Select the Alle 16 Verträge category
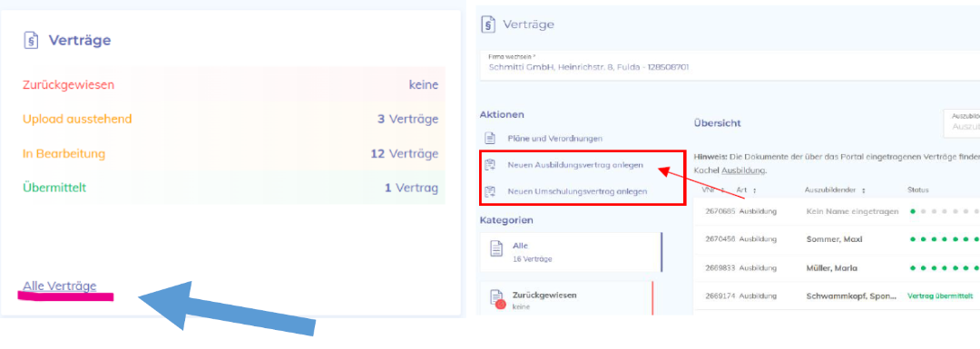This screenshot has width=980, height=349. click(x=572, y=252)
